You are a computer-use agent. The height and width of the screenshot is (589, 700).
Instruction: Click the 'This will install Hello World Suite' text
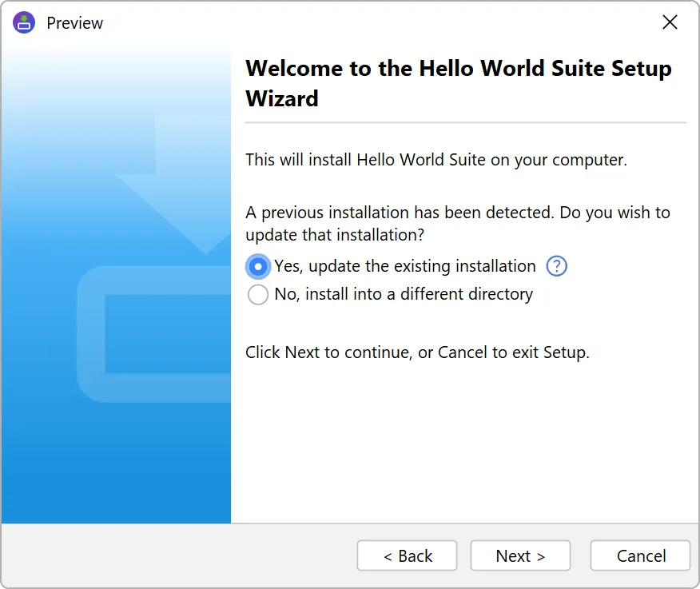(x=436, y=160)
